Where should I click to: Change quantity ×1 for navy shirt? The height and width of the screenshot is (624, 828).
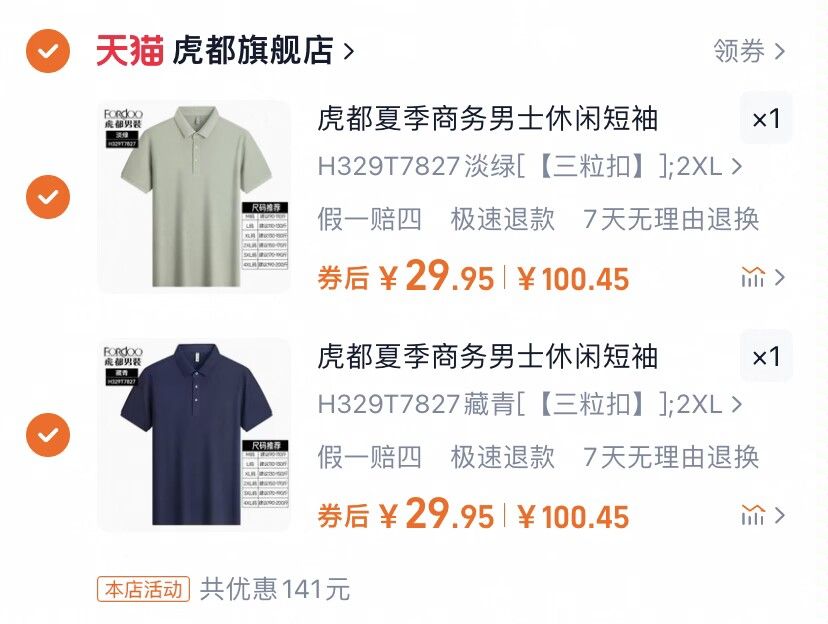pyautogui.click(x=766, y=356)
